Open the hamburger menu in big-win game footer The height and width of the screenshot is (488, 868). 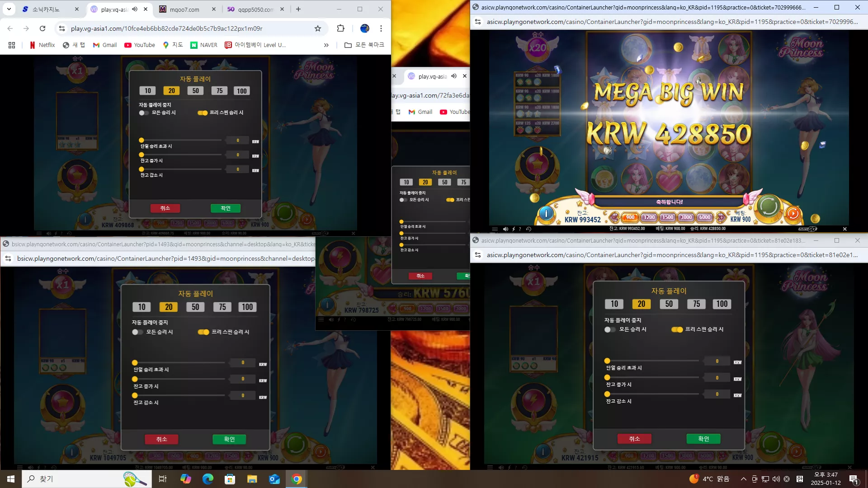495,229
